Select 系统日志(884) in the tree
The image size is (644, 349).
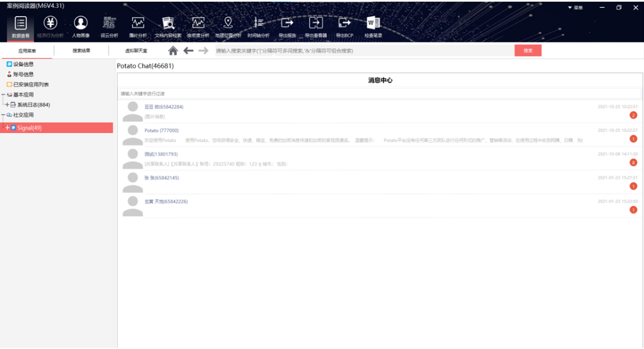tap(33, 105)
